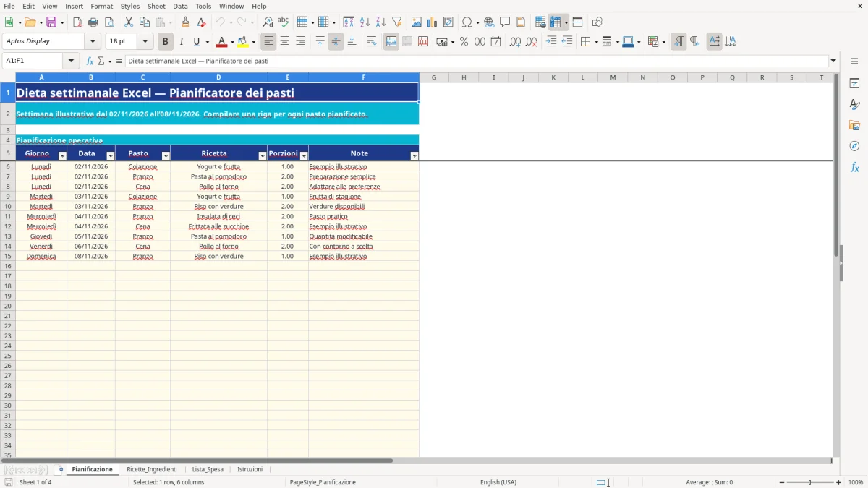Open the Styles menu
Screen dimensions: 868x488
(130, 6)
